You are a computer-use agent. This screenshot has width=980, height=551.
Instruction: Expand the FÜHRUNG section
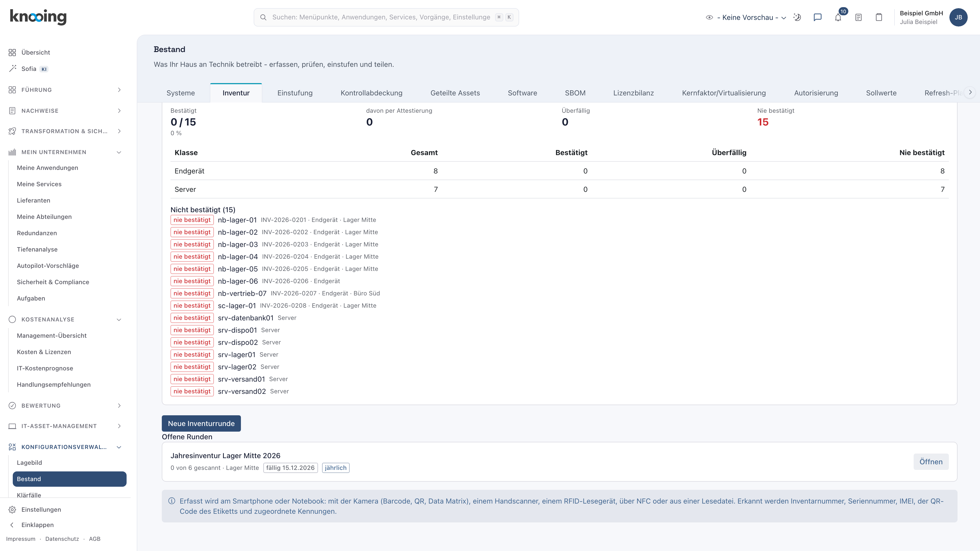[65, 90]
